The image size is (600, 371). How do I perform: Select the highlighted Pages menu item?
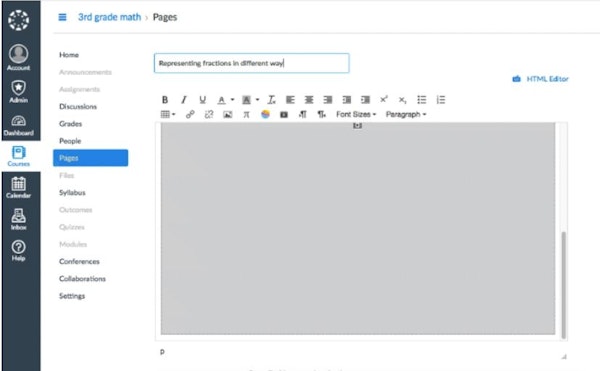pyautogui.click(x=91, y=158)
